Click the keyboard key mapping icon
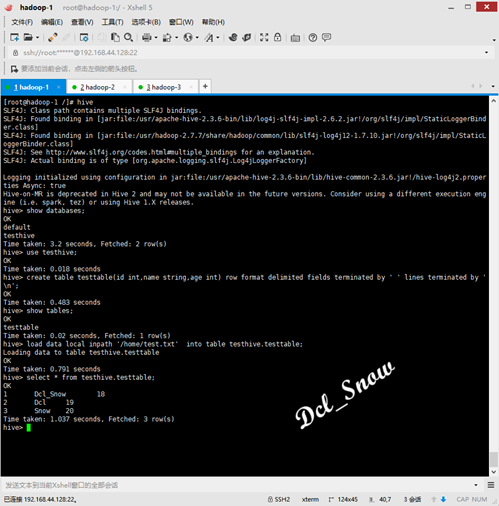Screen dimensions: 499x506 pyautogui.click(x=295, y=38)
